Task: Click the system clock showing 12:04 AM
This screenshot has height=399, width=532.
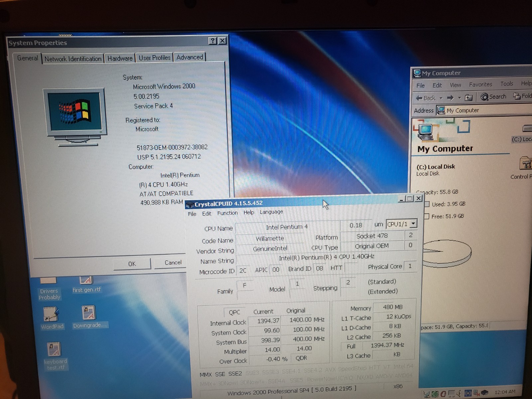Action: click(505, 392)
